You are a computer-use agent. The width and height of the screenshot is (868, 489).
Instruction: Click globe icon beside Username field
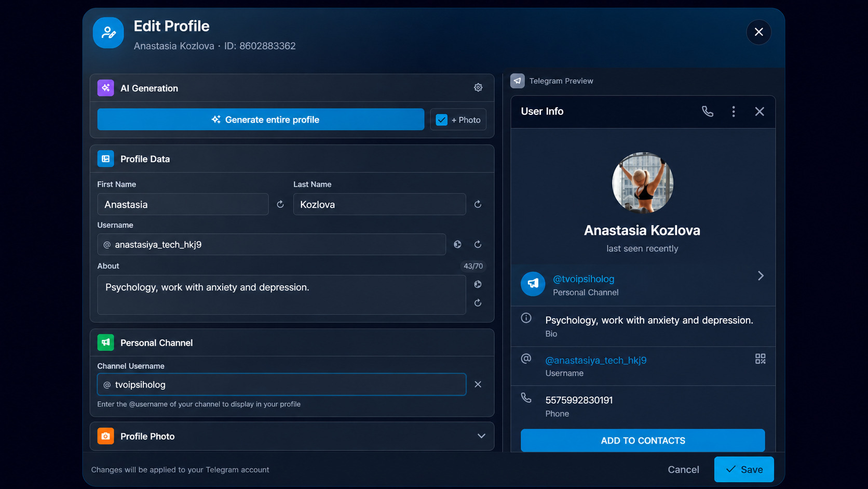point(457,244)
